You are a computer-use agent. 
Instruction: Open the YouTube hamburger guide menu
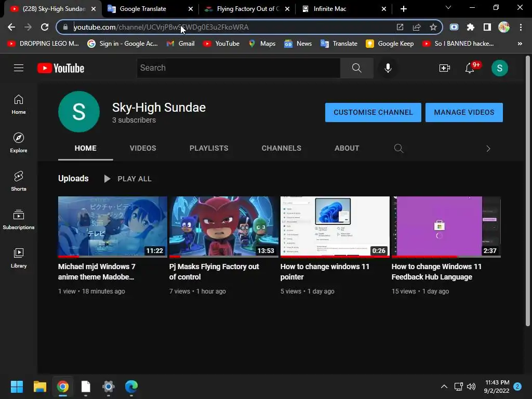coord(19,68)
